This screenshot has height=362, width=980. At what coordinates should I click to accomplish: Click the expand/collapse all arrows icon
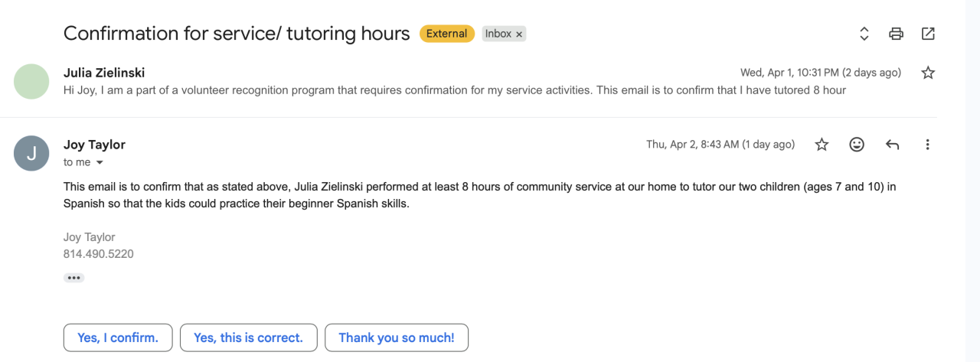(x=864, y=34)
